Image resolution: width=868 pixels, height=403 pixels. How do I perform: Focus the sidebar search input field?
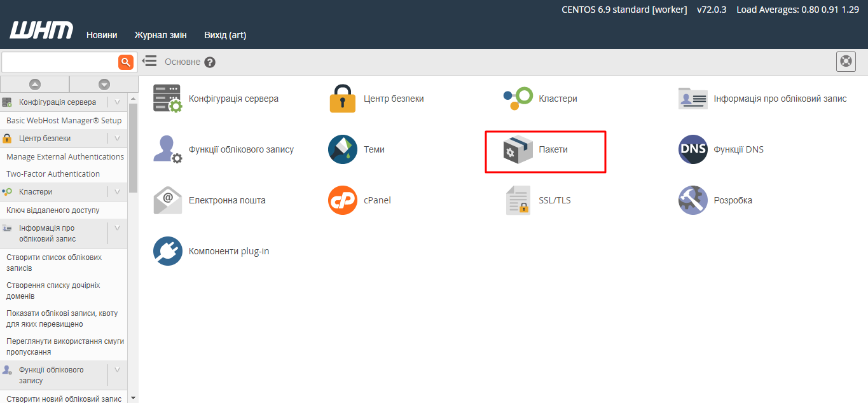pos(60,62)
